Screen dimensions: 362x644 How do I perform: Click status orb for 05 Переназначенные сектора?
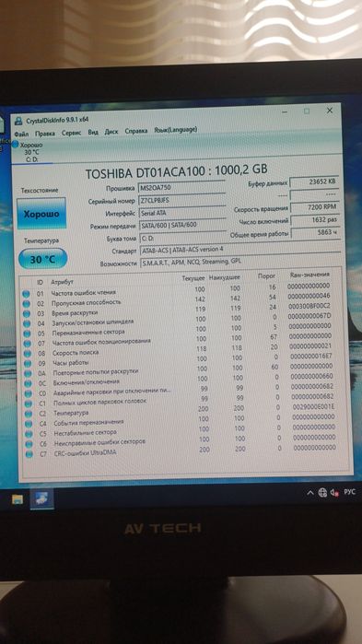tap(27, 334)
